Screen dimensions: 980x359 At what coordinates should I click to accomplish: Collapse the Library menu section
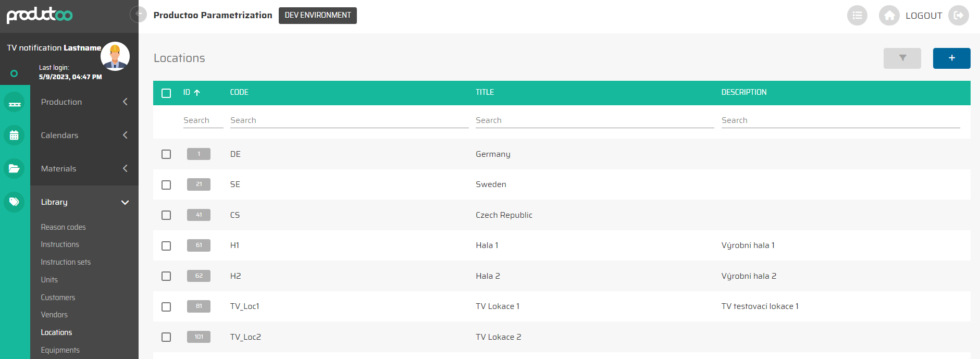(125, 202)
